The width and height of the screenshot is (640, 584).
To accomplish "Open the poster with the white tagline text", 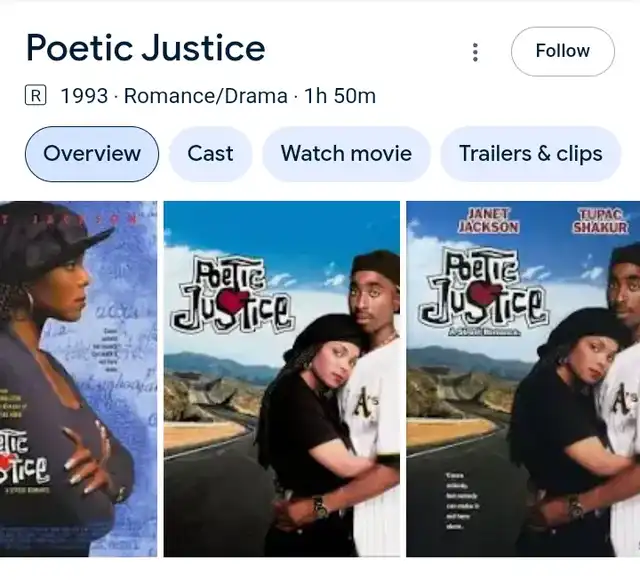I will point(523,379).
